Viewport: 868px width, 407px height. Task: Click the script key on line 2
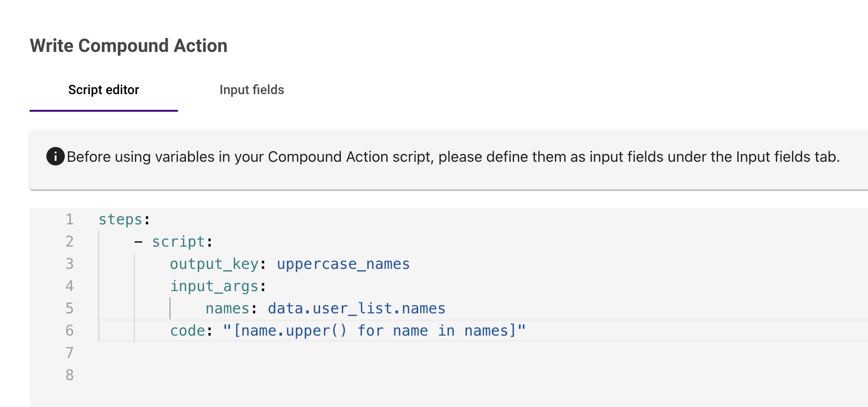[x=178, y=242]
